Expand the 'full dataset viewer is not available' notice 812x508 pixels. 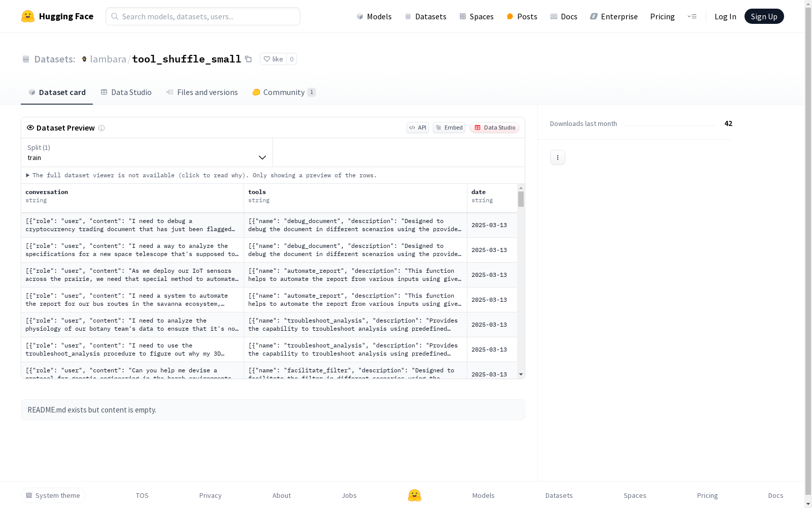point(201,175)
